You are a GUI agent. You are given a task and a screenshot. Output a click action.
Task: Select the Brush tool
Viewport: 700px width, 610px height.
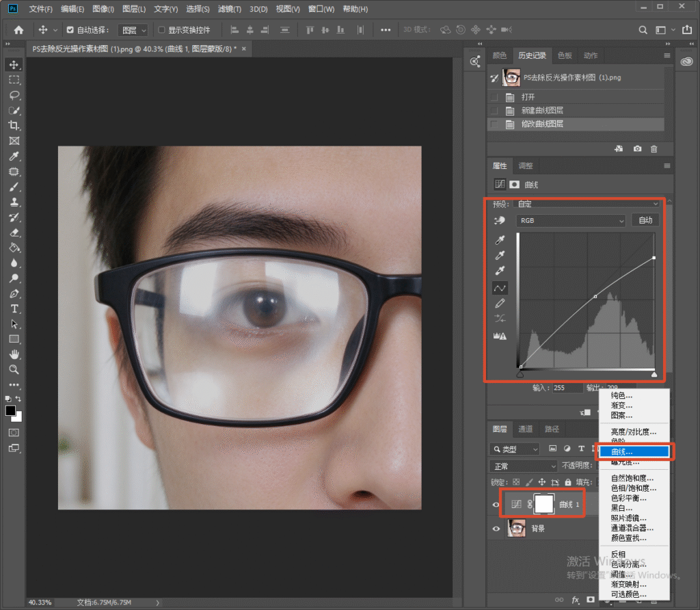[x=14, y=187]
